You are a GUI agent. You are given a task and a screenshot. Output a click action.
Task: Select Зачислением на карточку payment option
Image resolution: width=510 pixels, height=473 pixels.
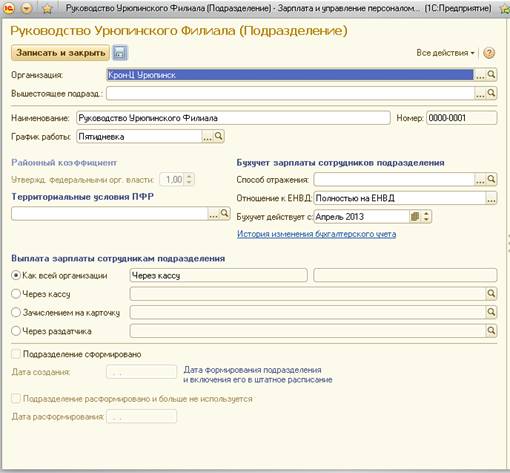(16, 313)
